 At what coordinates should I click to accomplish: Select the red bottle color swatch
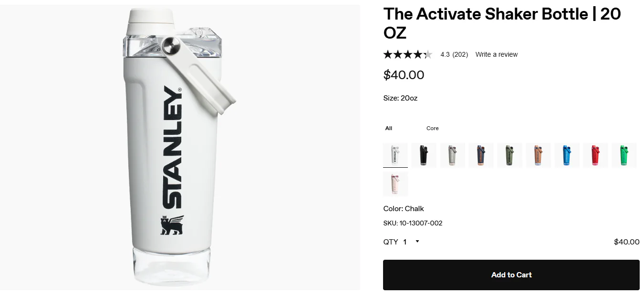coord(595,155)
